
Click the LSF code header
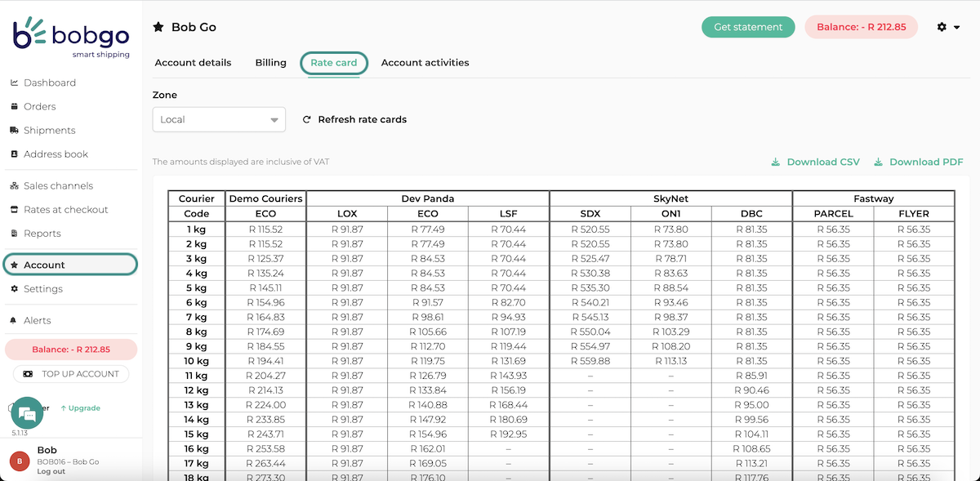click(x=509, y=213)
